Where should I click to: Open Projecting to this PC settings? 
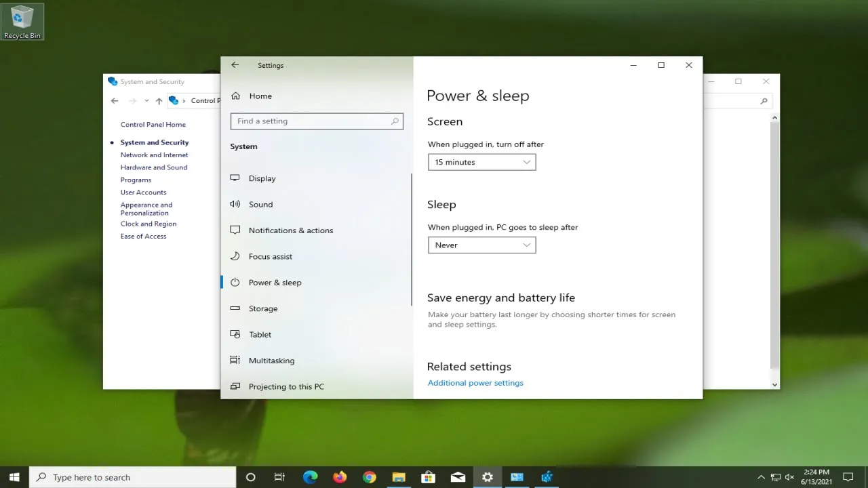pyautogui.click(x=286, y=387)
